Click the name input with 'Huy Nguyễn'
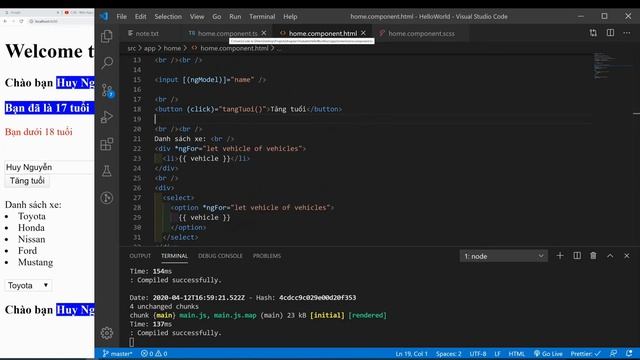Screen dimensions: 640x360 tap(49, 167)
